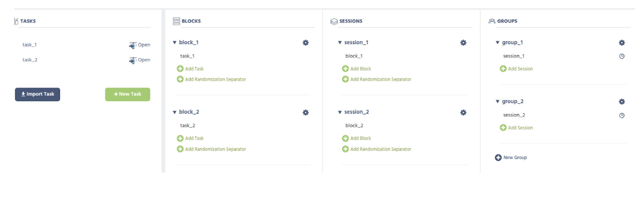Click the clock icon next to session_1

pyautogui.click(x=622, y=56)
